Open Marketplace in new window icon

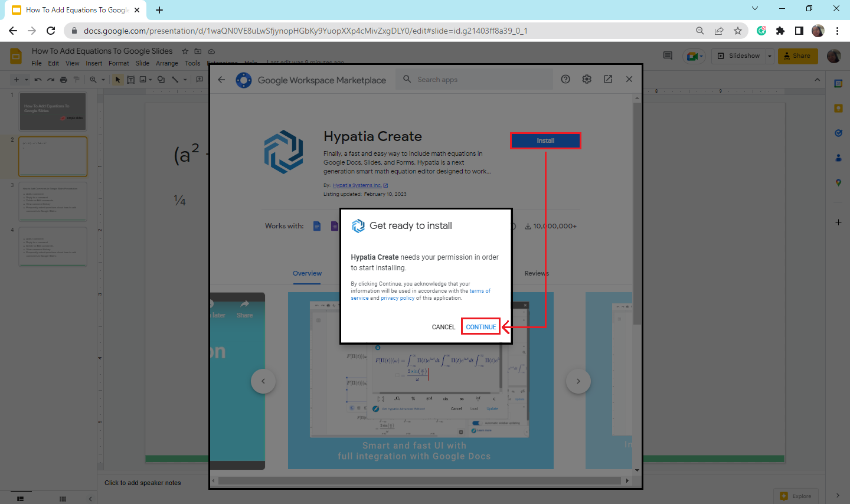pyautogui.click(x=608, y=79)
